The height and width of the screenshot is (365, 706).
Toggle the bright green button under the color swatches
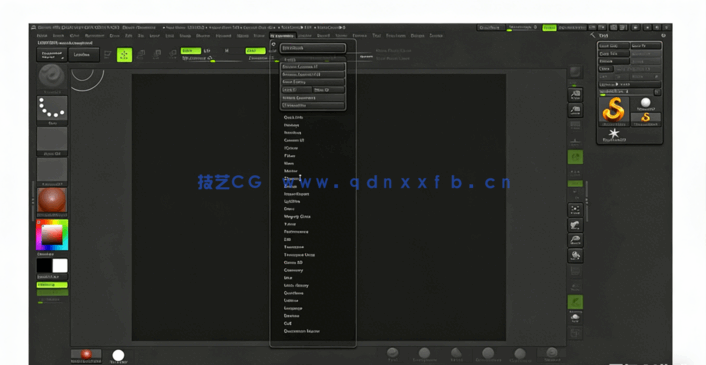coord(52,285)
